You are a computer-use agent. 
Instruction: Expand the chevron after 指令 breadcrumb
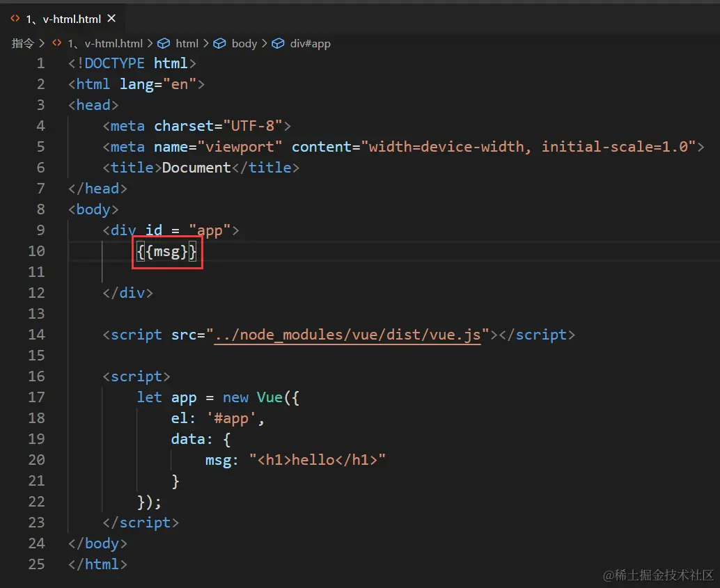[x=42, y=44]
